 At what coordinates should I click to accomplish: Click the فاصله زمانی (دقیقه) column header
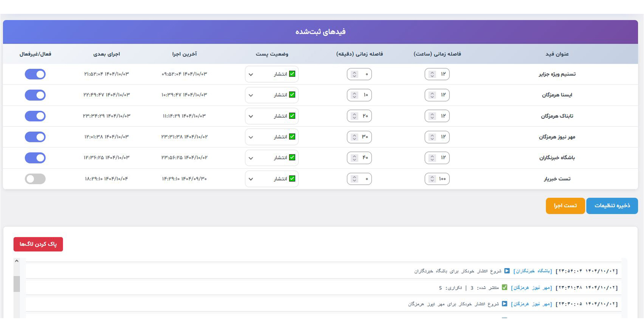point(360,54)
